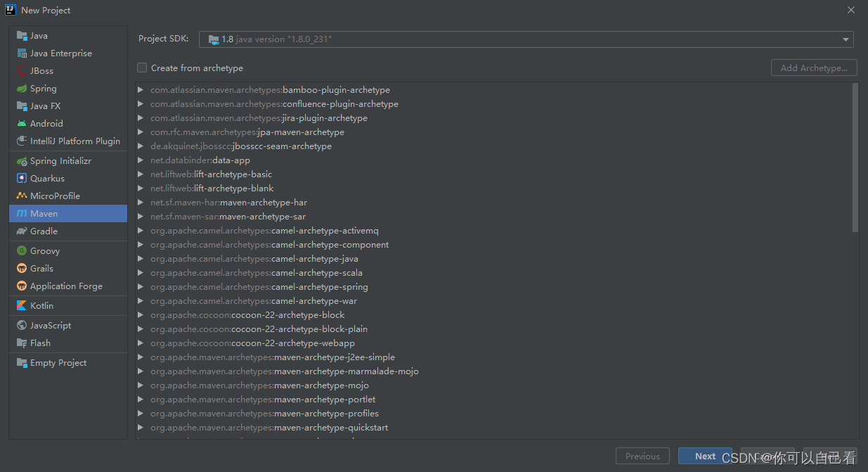Click the JBoss icon
This screenshot has height=472, width=868.
pos(22,71)
